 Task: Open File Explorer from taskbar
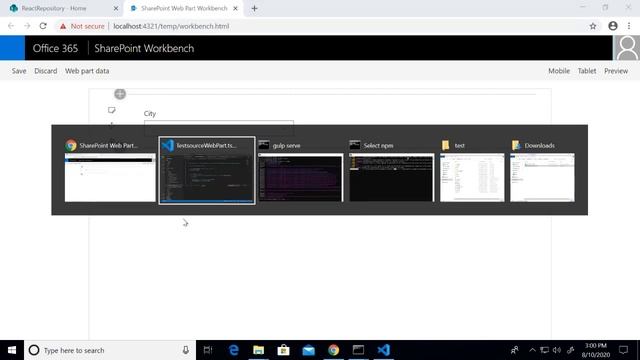click(258, 350)
